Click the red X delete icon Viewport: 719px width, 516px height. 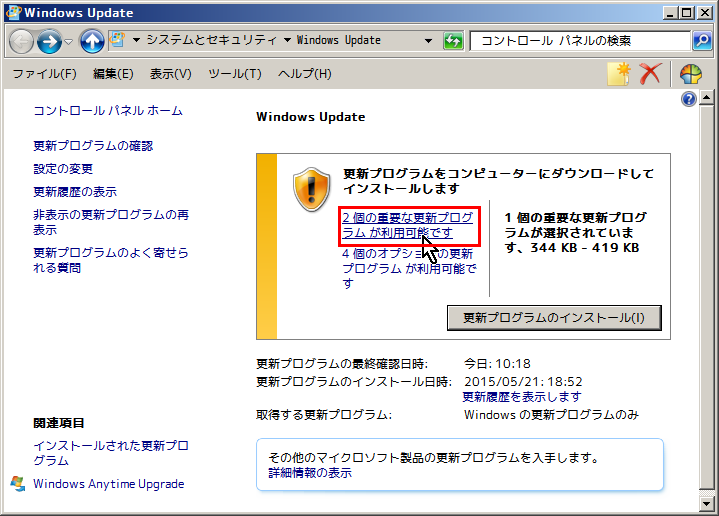click(651, 74)
